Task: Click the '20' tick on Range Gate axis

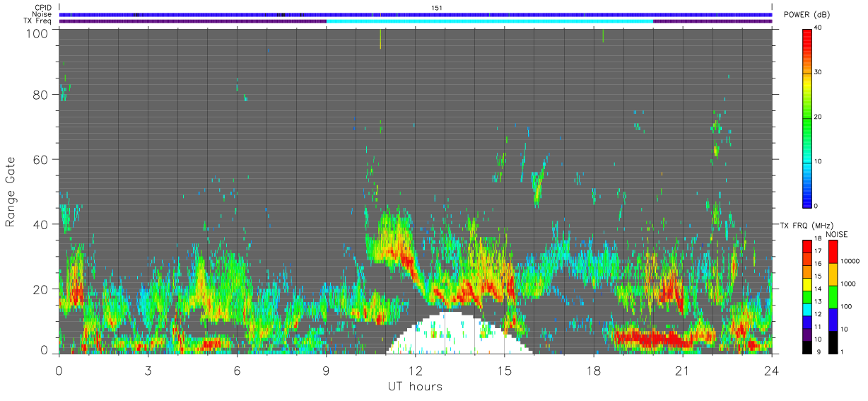Action: 40,289
